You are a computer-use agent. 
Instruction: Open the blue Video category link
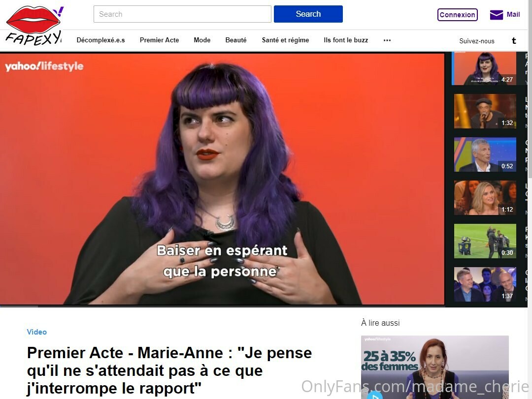[x=36, y=332]
